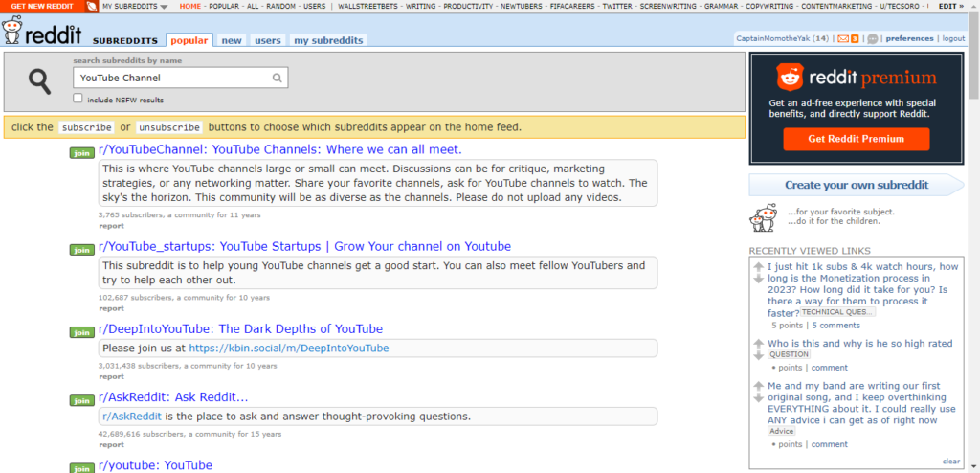The width and height of the screenshot is (980, 473).
Task: Click the Snoo family illustration under Create subreddit
Action: 763,217
